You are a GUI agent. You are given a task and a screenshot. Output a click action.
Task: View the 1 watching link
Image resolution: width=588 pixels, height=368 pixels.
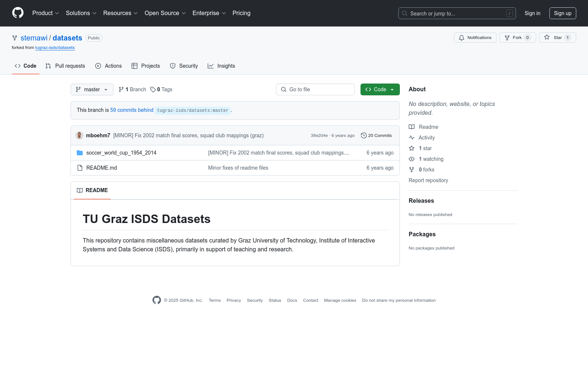point(426,159)
